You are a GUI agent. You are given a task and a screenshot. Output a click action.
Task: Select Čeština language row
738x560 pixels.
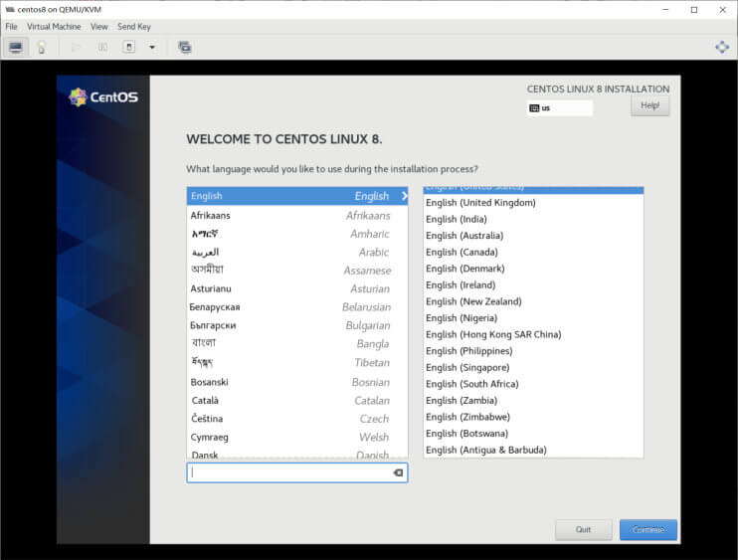[297, 419]
